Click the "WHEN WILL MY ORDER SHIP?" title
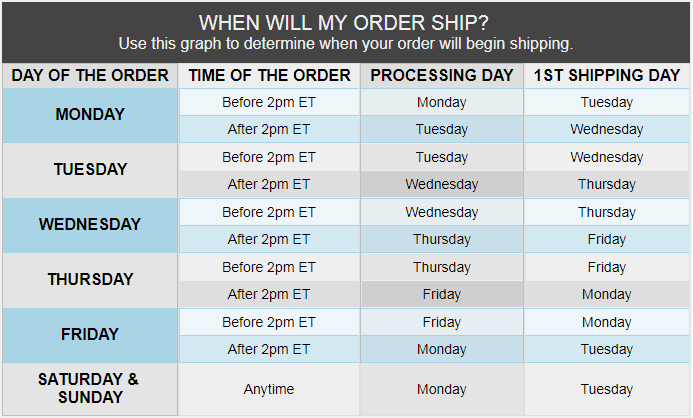 (x=345, y=22)
